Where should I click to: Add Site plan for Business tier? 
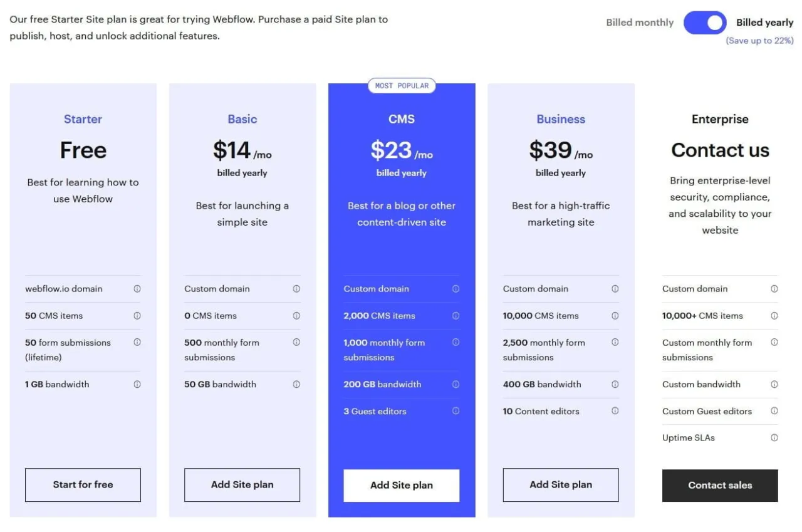560,484
